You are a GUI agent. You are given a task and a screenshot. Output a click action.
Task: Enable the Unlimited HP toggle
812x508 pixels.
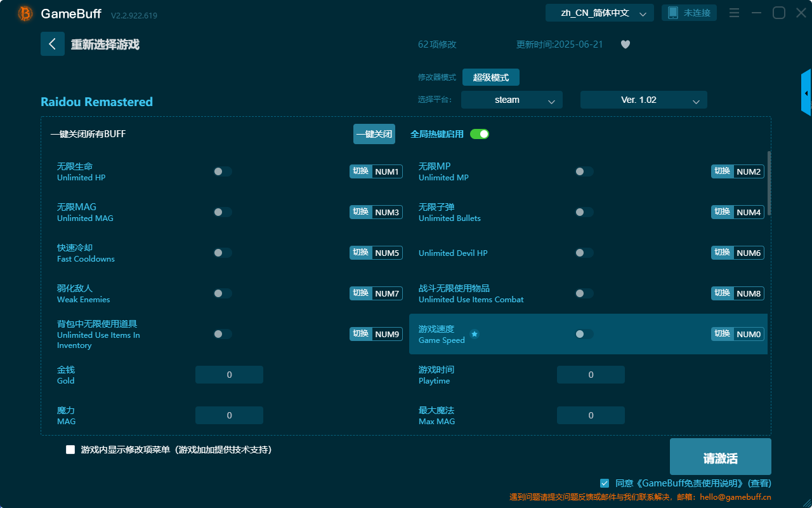click(x=222, y=171)
